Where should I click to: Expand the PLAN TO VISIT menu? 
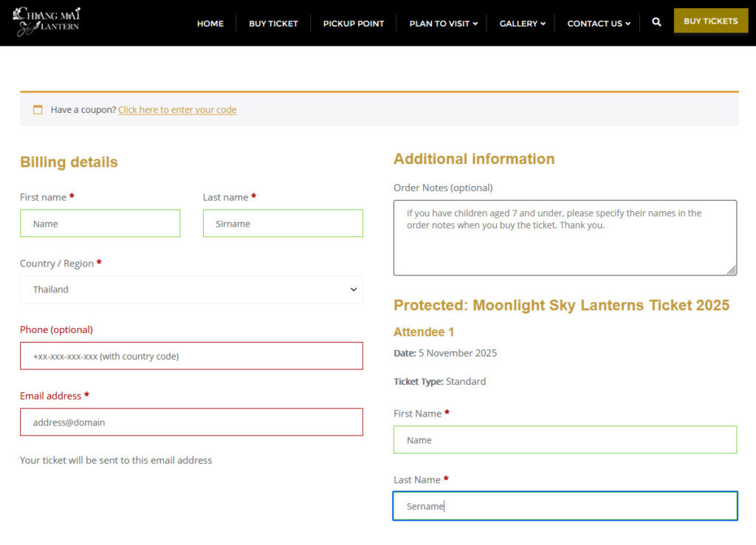pos(443,24)
